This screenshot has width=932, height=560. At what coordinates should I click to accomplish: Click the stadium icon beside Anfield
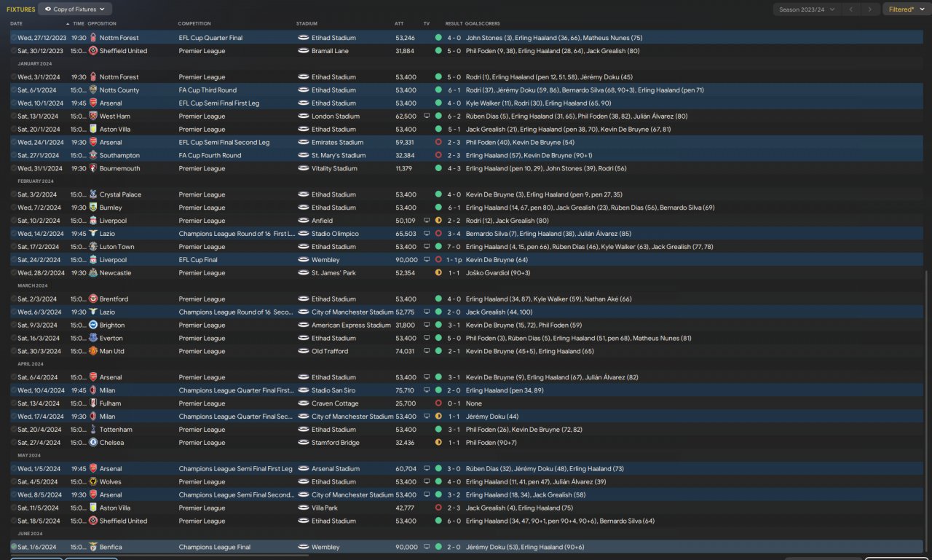304,221
